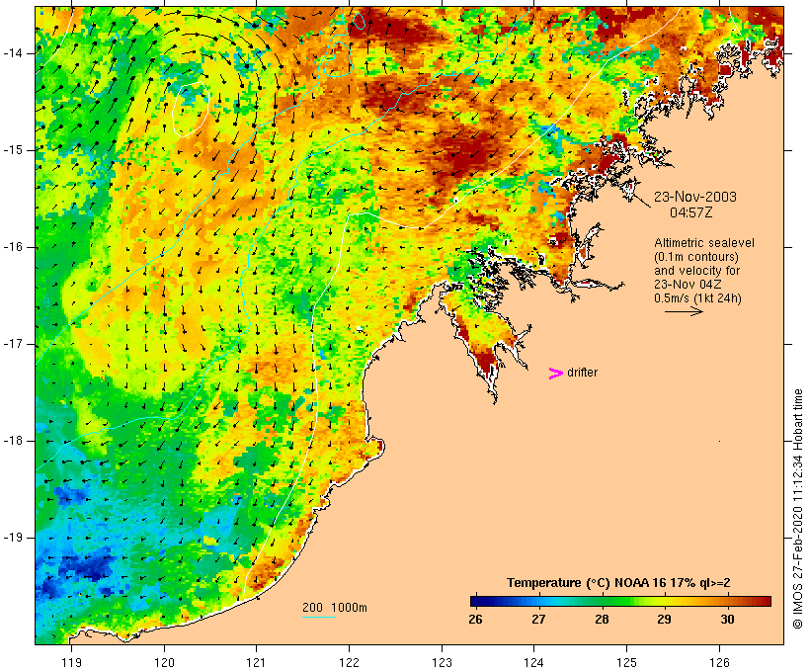The image size is (810, 672).
Task: Click the 'Altimetric sealevel' caption text
Action: tap(704, 243)
